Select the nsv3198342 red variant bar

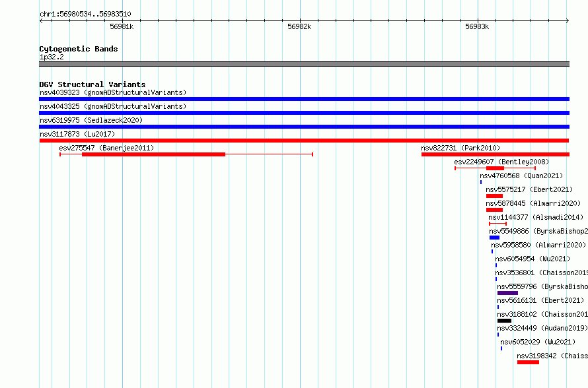point(528,362)
